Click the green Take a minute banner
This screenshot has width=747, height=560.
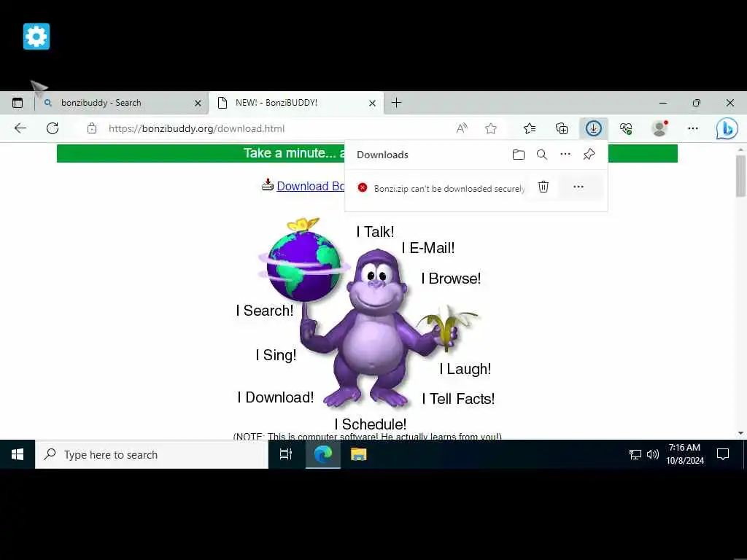(200, 153)
